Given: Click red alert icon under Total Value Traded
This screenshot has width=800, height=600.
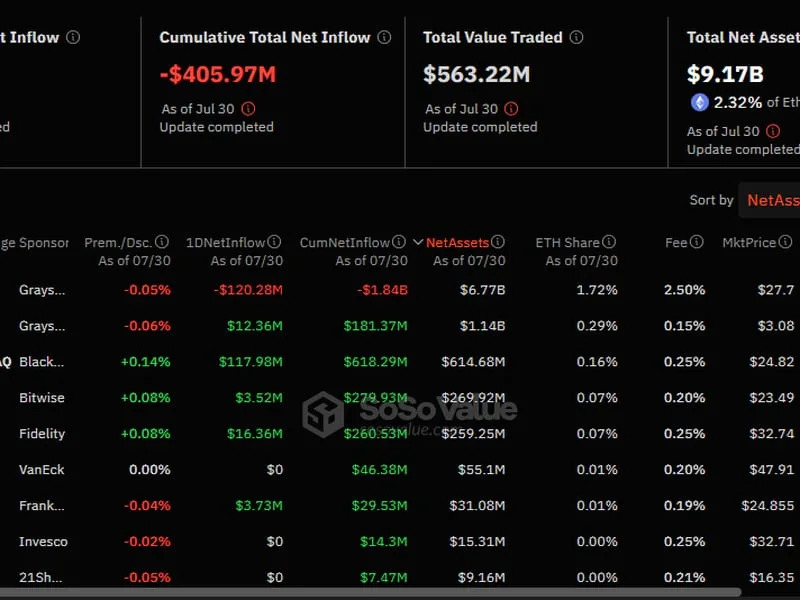Looking at the screenshot, I should point(511,109).
